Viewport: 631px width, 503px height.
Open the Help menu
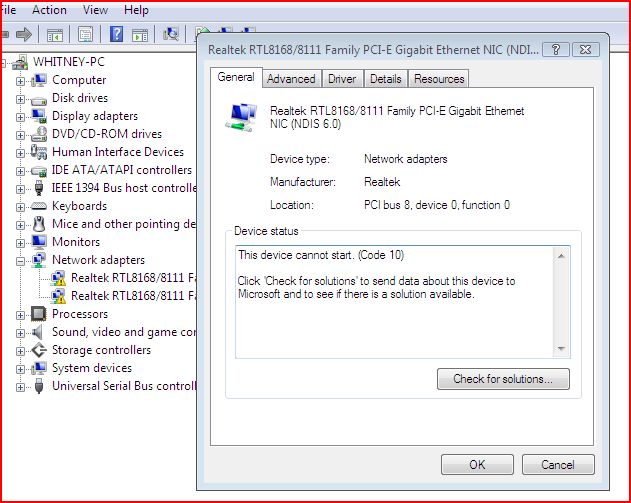coord(136,10)
